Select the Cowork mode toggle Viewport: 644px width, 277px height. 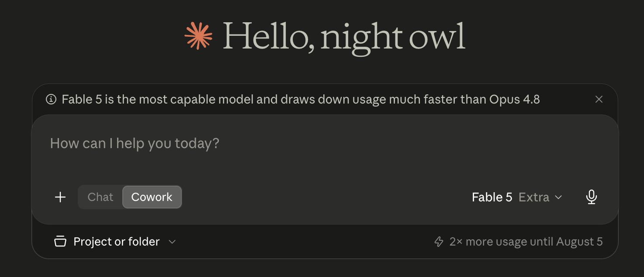152,197
